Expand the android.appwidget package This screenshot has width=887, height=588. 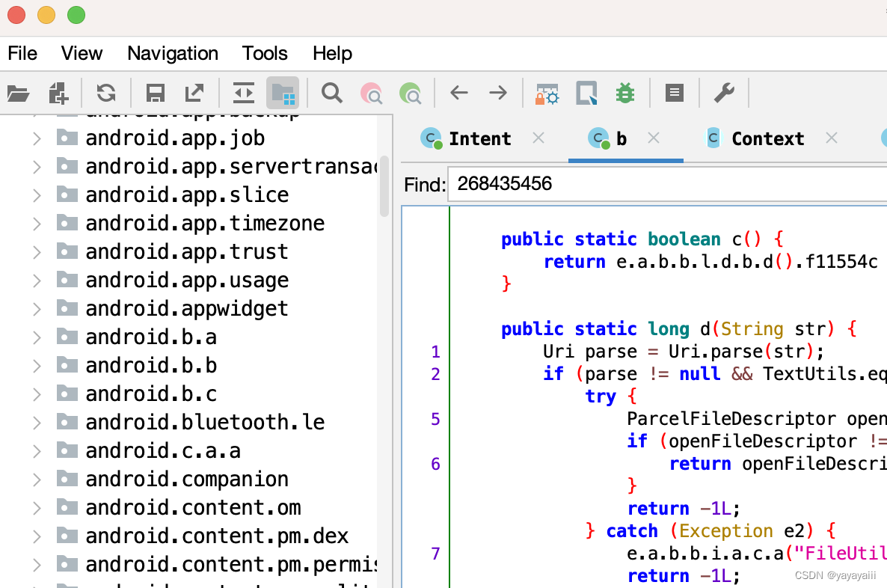tap(37, 309)
